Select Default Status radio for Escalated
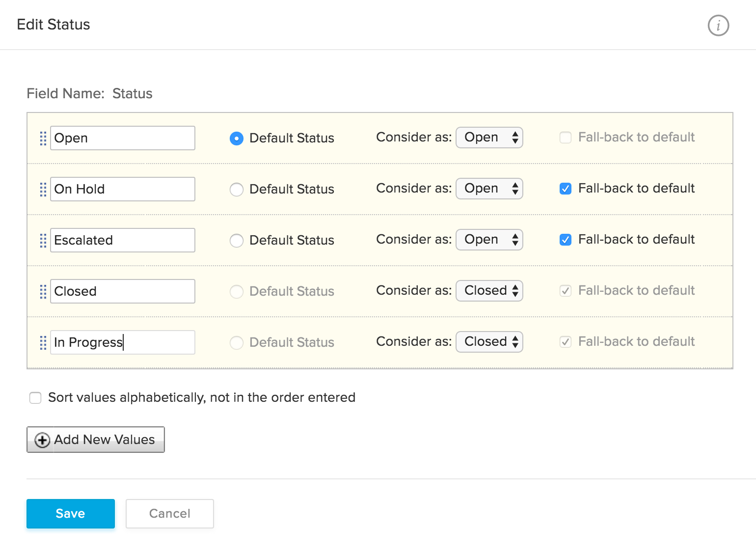The image size is (756, 556). tap(237, 241)
